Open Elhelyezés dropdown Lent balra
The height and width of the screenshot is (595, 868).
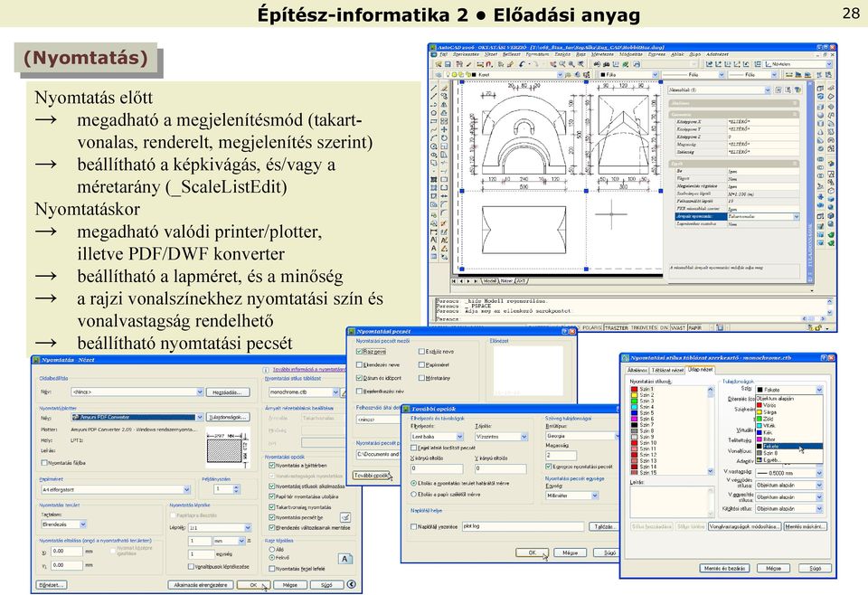[x=459, y=437]
